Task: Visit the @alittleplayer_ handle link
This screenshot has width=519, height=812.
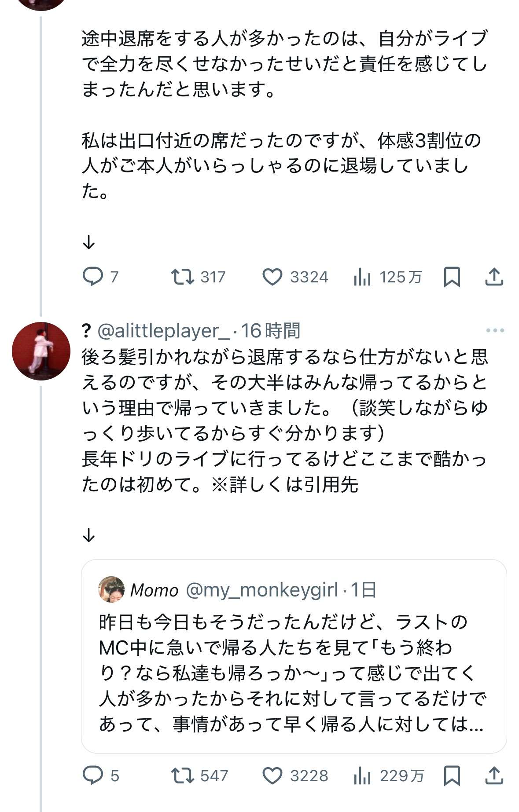Action: pos(163,331)
